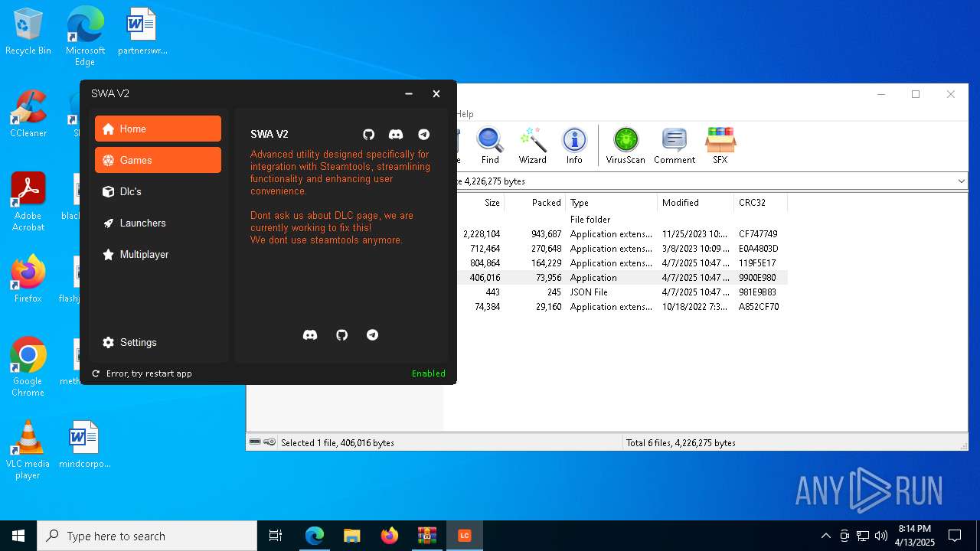Open Adobe Acrobat desktop shortcut
980x551 pixels.
(x=28, y=202)
